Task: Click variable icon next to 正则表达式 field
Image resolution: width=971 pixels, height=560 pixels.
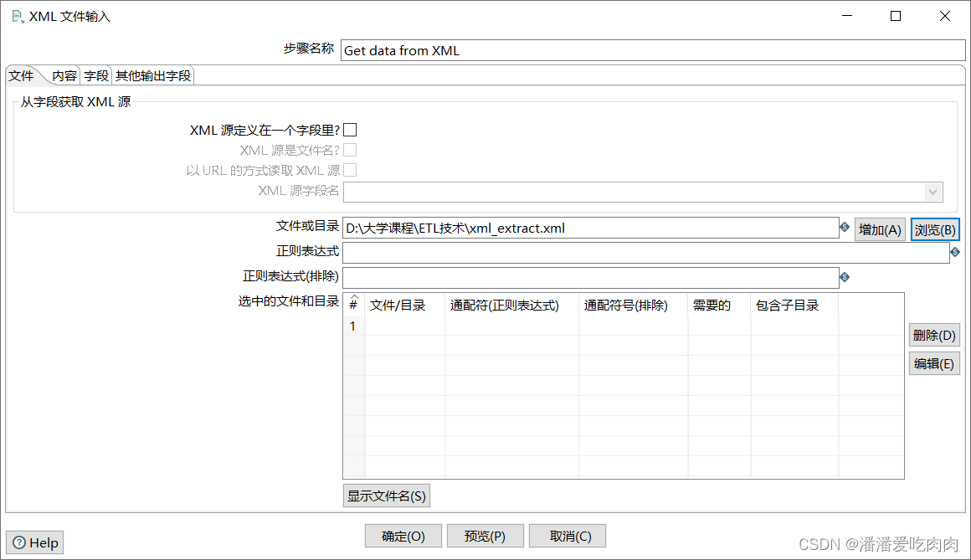Action: [x=955, y=252]
